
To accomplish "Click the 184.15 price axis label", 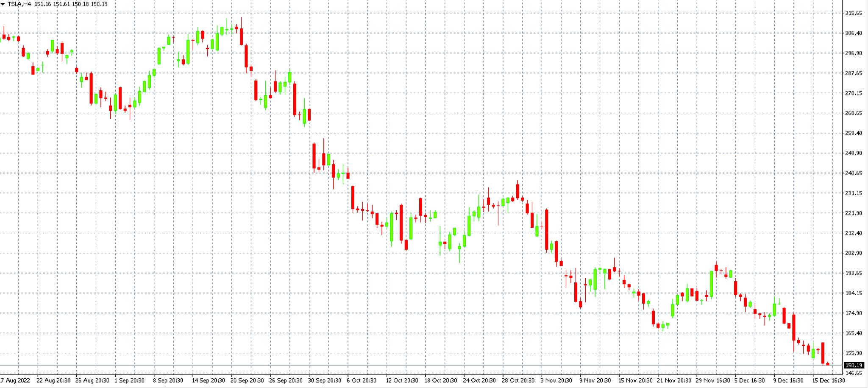I will 854,293.
